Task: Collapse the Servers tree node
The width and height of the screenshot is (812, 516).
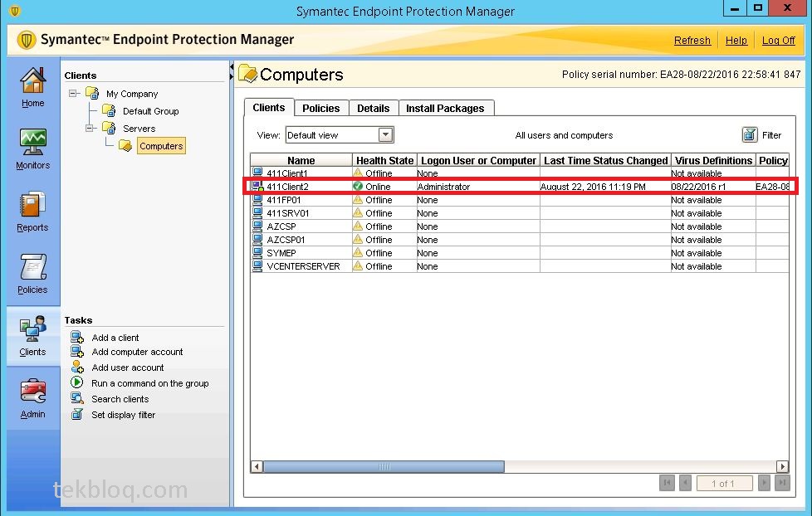Action: pyautogui.click(x=90, y=128)
